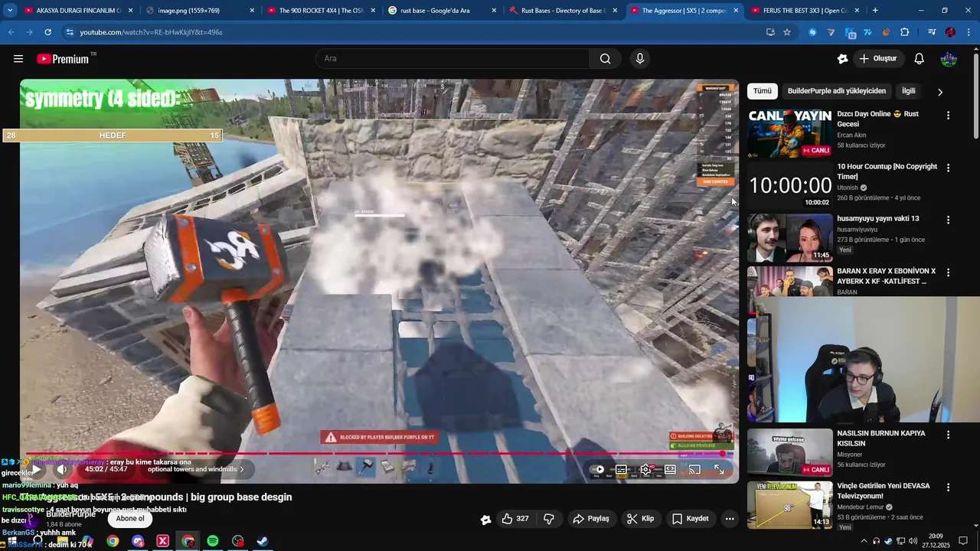The image size is (980, 551).
Task: Open options for 'Vinçle Getirilen Yeni DEVASA' video
Action: pyautogui.click(x=948, y=487)
